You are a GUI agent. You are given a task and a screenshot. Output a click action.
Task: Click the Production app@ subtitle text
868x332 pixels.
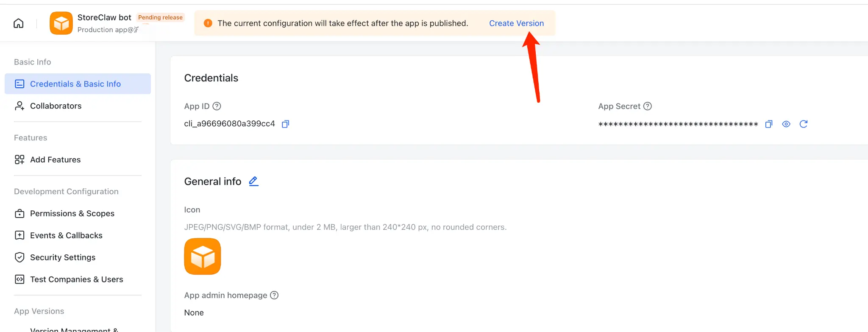tap(108, 30)
